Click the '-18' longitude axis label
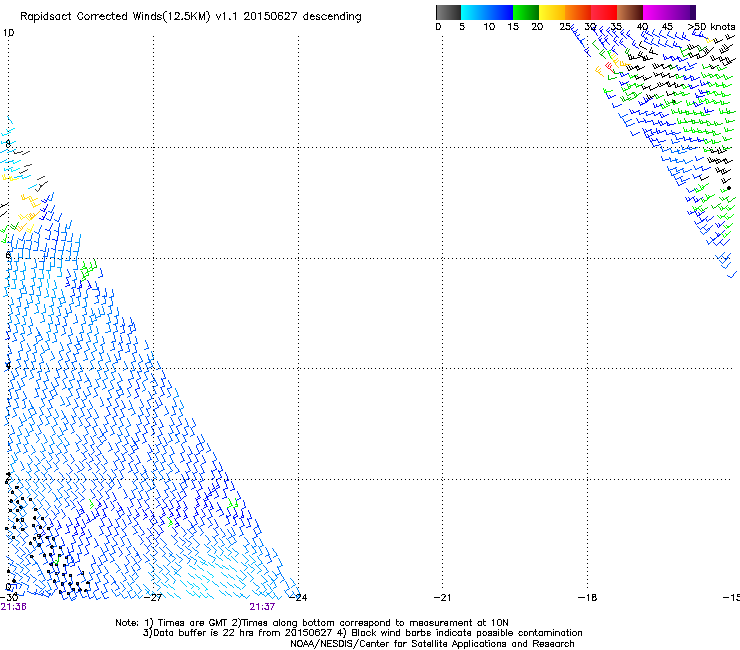This screenshot has width=740, height=650. pos(587,597)
